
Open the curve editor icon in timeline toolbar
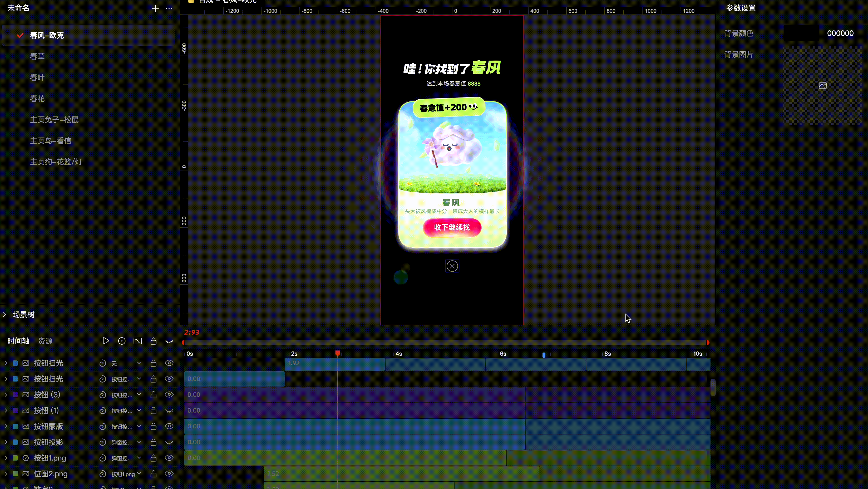(x=137, y=341)
